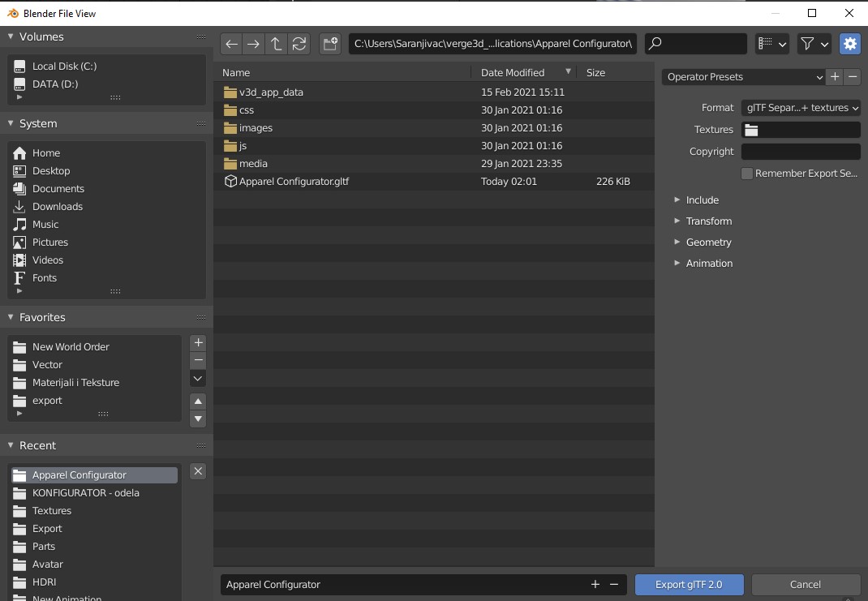868x601 pixels.
Task: Click Export glTF 2.0 button
Action: pos(690,585)
